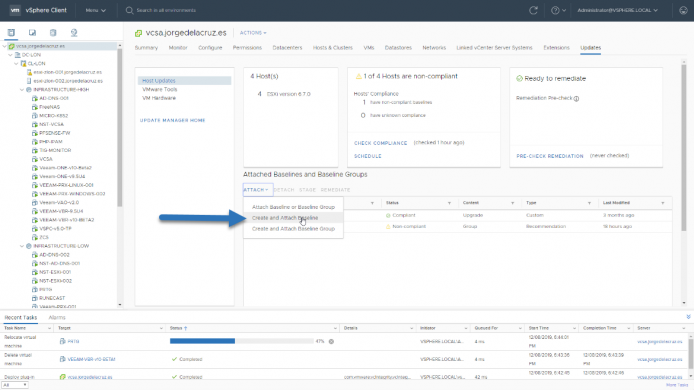Switch to the Configure tab

[210, 48]
